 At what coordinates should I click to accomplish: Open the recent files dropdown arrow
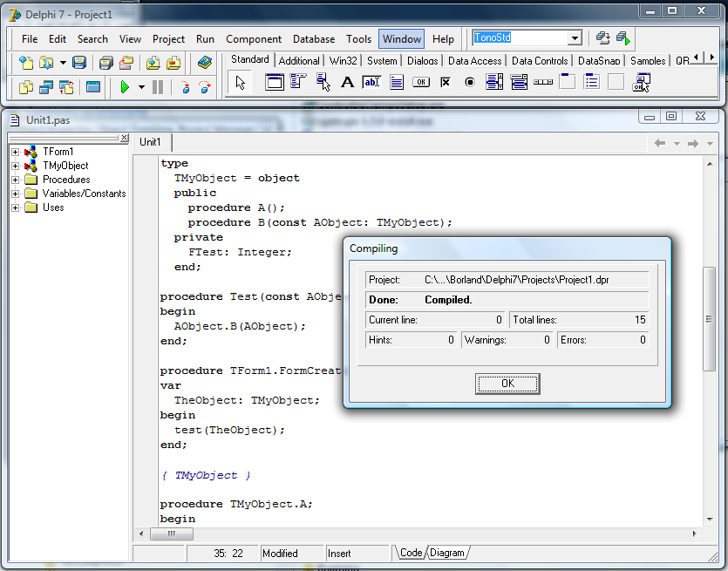point(63,62)
